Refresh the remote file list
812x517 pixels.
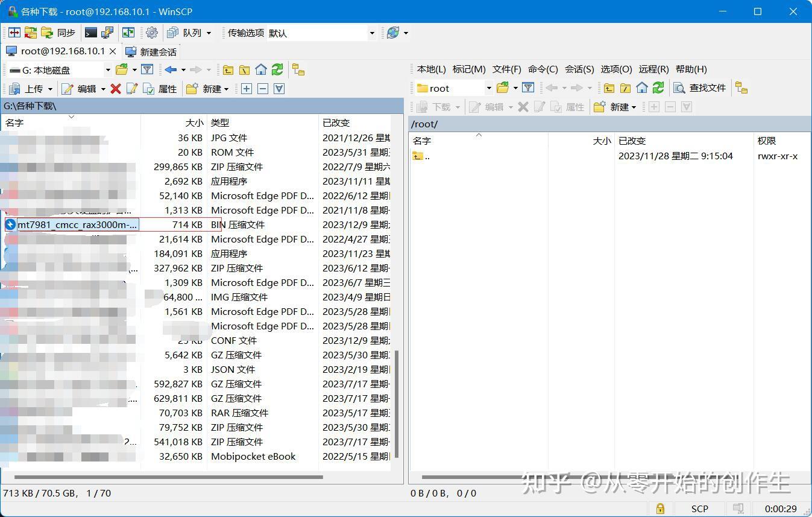658,87
